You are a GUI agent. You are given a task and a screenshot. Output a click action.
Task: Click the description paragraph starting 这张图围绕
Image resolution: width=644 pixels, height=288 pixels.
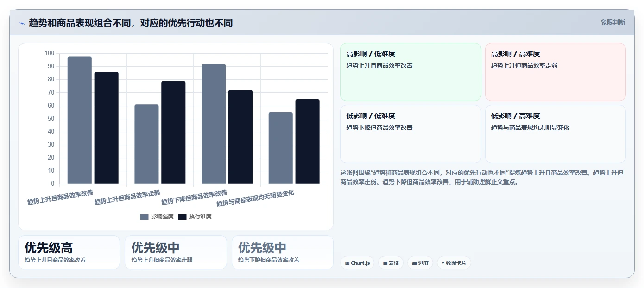(x=482, y=177)
